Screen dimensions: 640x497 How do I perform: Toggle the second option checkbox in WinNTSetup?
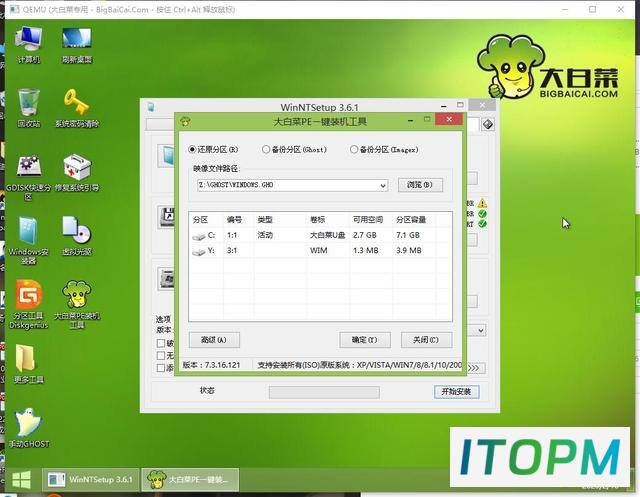point(161,355)
